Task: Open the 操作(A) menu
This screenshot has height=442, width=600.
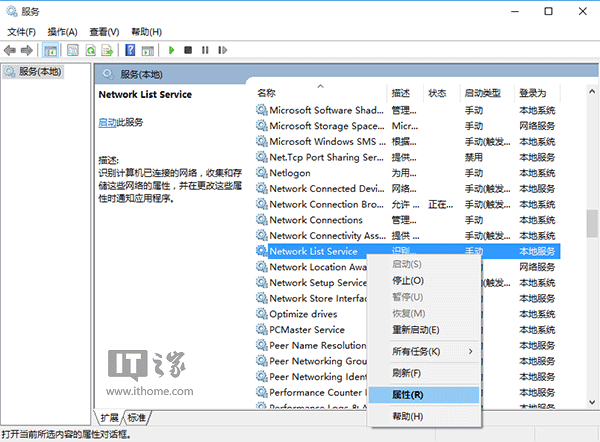Action: [64, 32]
